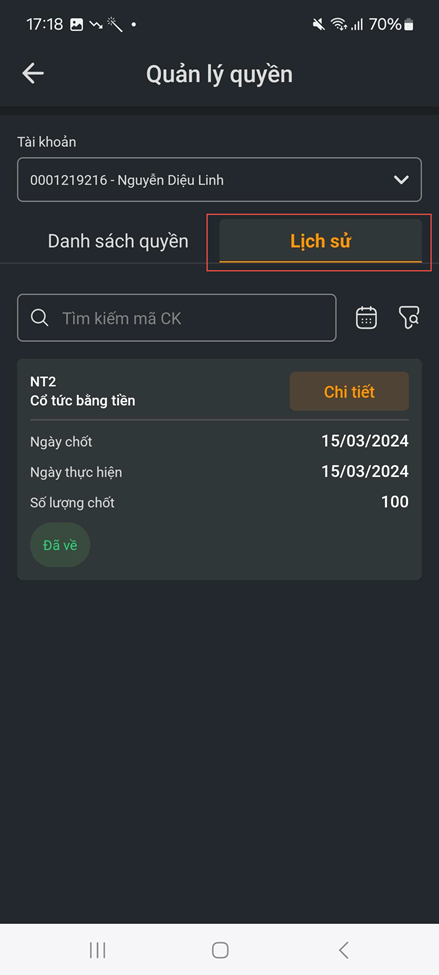
Task: Tap Android home button
Action: [220, 950]
